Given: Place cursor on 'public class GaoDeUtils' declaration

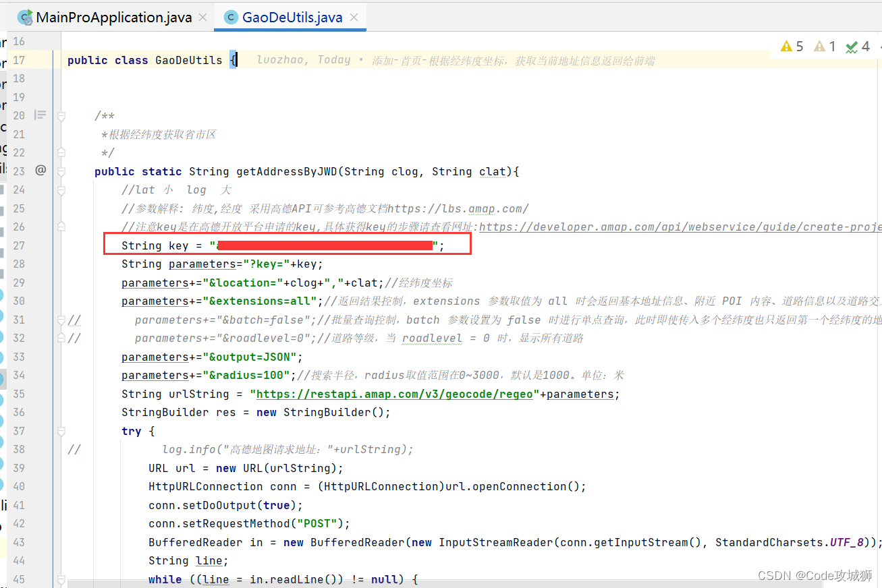Looking at the screenshot, I should [145, 60].
